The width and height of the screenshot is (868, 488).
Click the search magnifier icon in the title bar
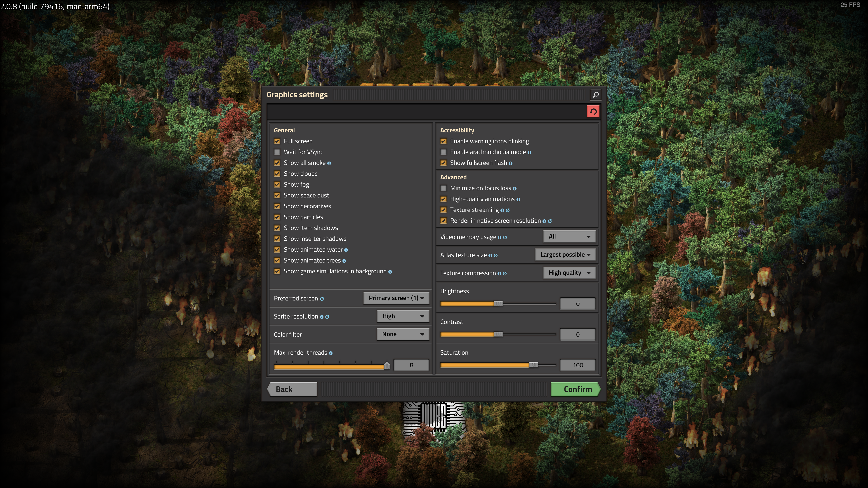tap(595, 95)
